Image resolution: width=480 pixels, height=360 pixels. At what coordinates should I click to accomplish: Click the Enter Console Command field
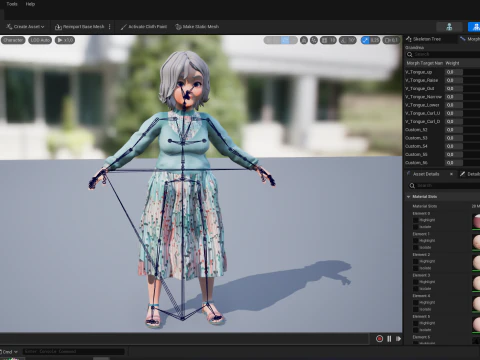[73, 352]
